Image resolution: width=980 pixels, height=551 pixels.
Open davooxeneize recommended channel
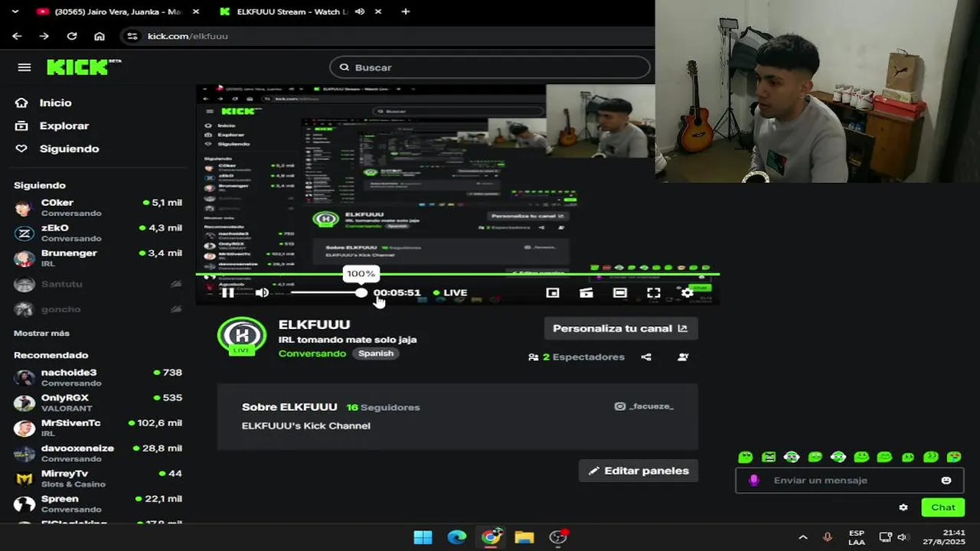point(98,453)
